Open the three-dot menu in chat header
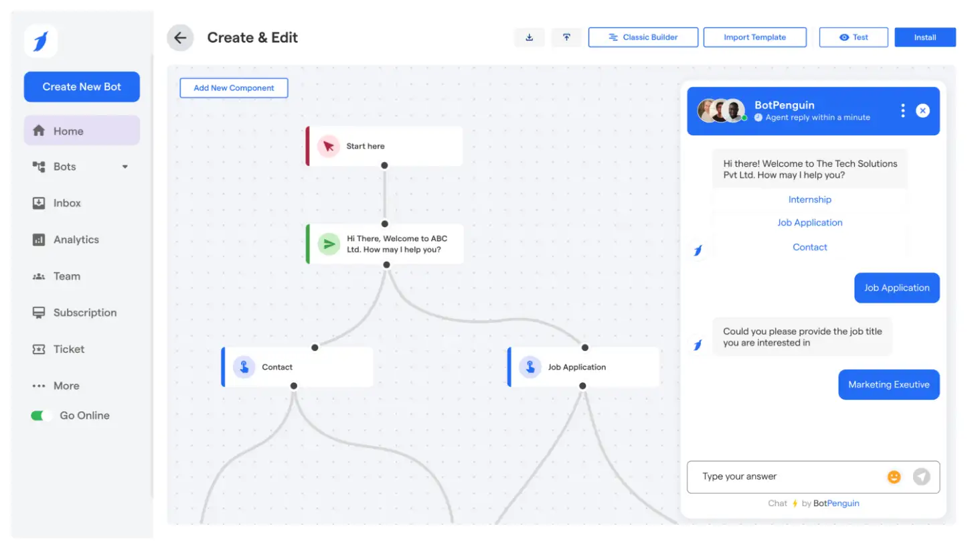This screenshot has height=549, width=980. [902, 110]
